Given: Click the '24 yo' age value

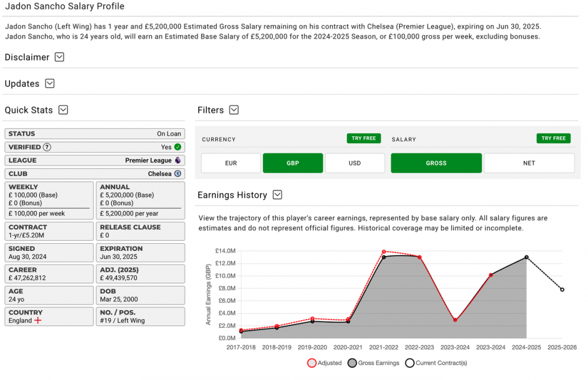Looking at the screenshot, I should coord(16,300).
